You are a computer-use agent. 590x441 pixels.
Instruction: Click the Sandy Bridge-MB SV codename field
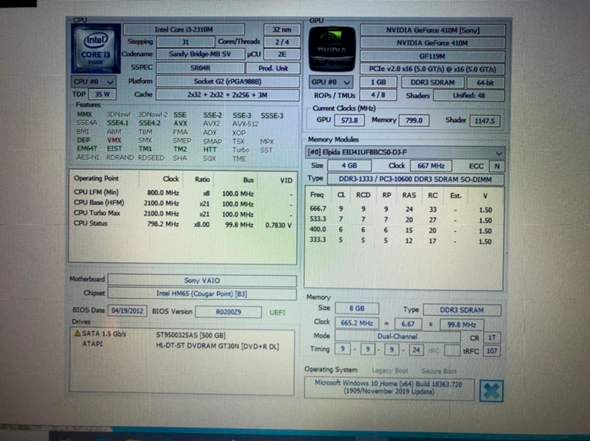(200, 54)
